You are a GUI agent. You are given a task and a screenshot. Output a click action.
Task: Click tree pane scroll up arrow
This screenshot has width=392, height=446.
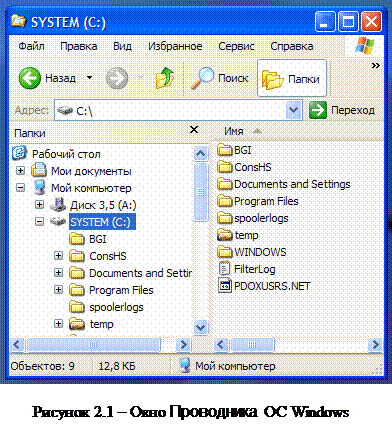(x=201, y=154)
